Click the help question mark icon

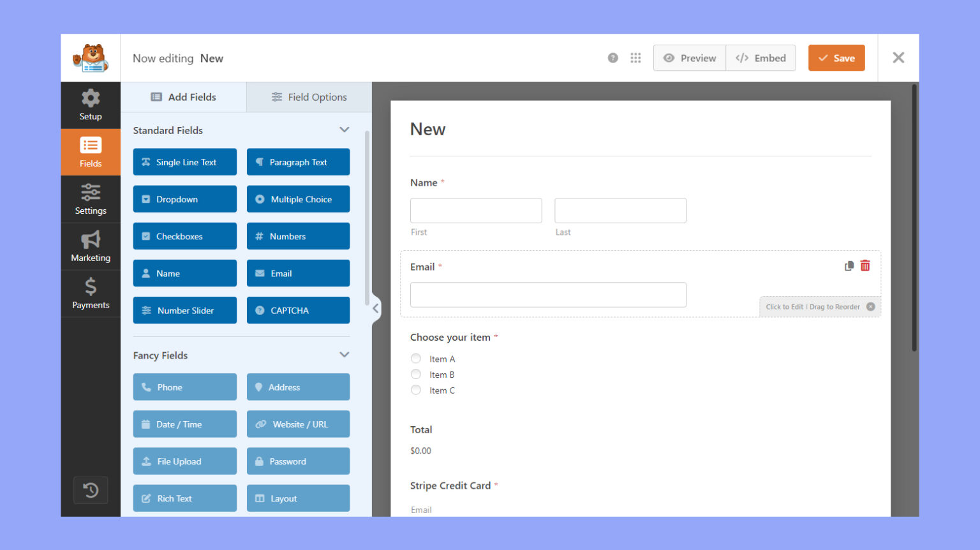[612, 58]
